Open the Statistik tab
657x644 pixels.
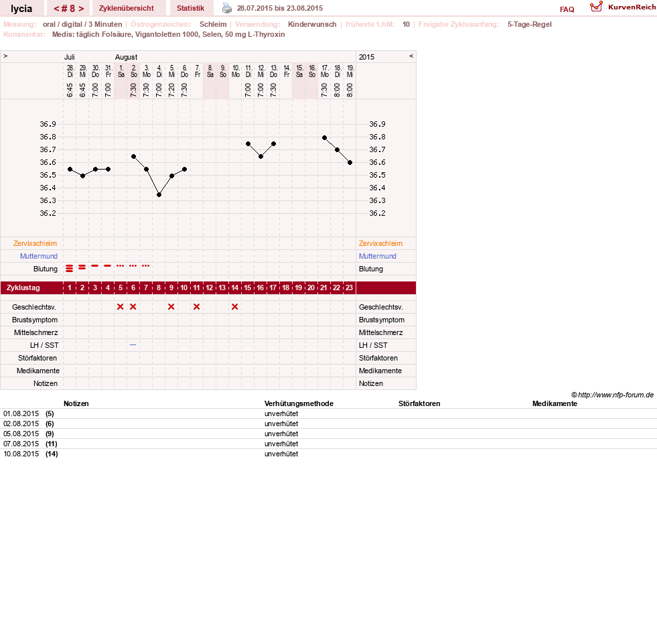[190, 8]
